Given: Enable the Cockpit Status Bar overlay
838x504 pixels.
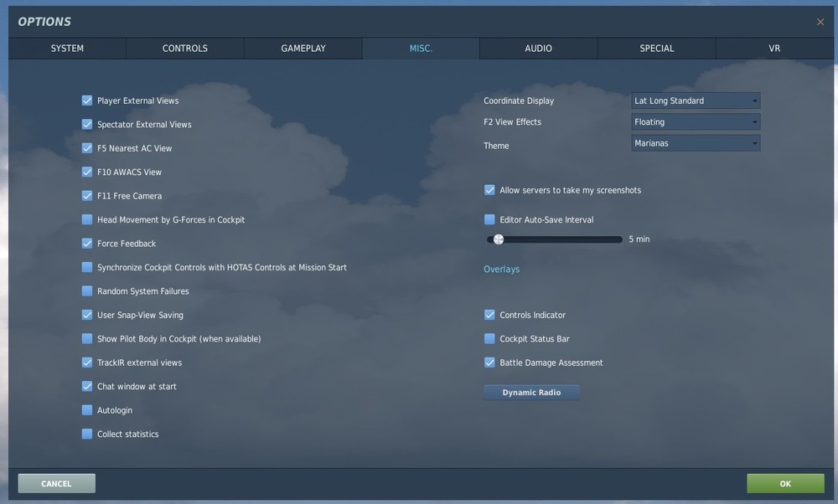Looking at the screenshot, I should (x=489, y=338).
